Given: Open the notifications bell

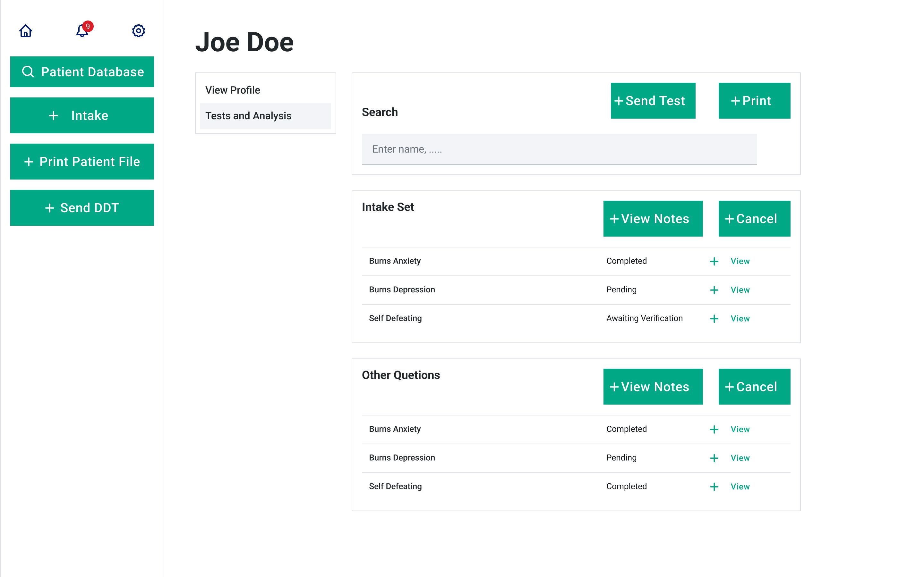Looking at the screenshot, I should 82,31.
